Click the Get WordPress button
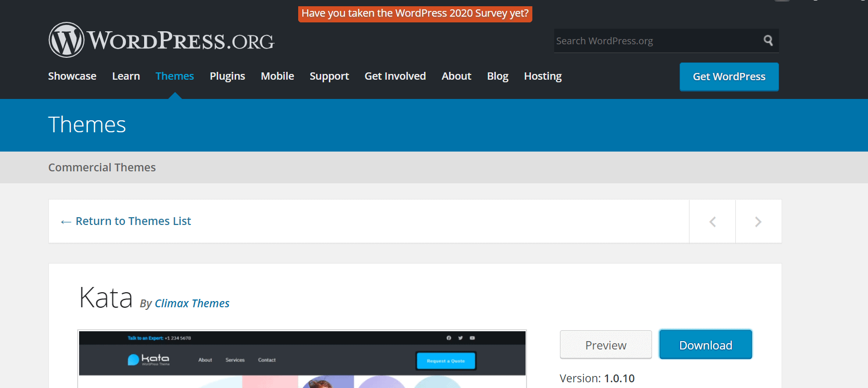The image size is (868, 388). (x=729, y=77)
